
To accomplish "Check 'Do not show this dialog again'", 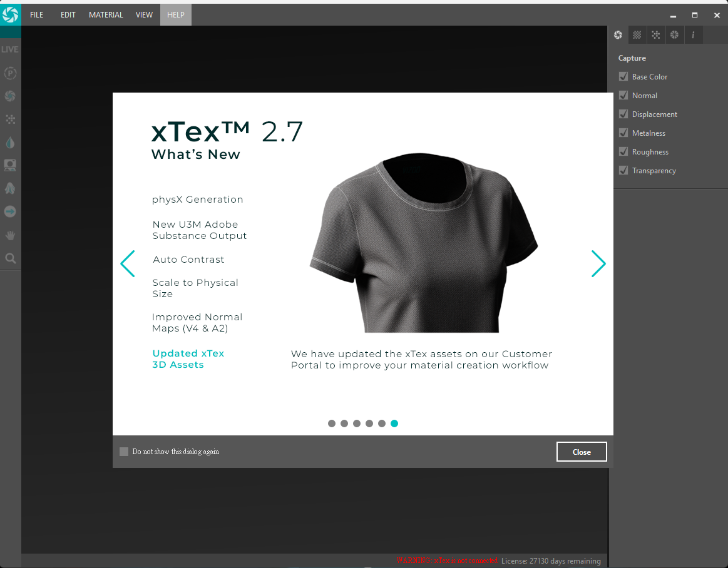I will [124, 452].
